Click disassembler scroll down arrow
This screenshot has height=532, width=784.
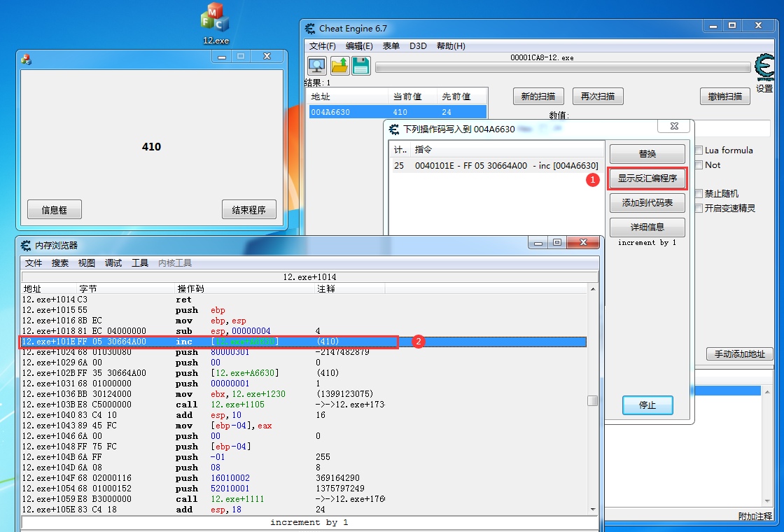tap(593, 510)
